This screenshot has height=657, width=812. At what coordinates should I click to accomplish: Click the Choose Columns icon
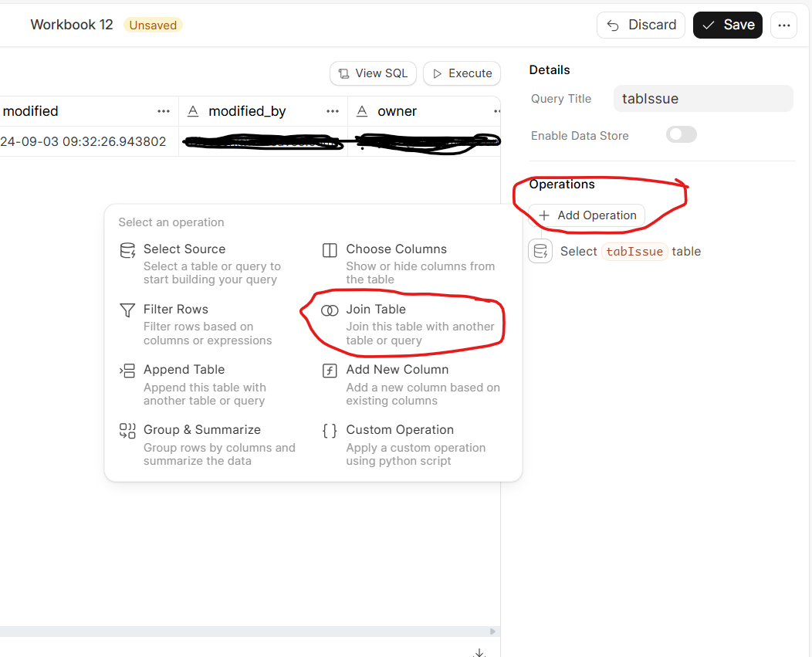[330, 250]
